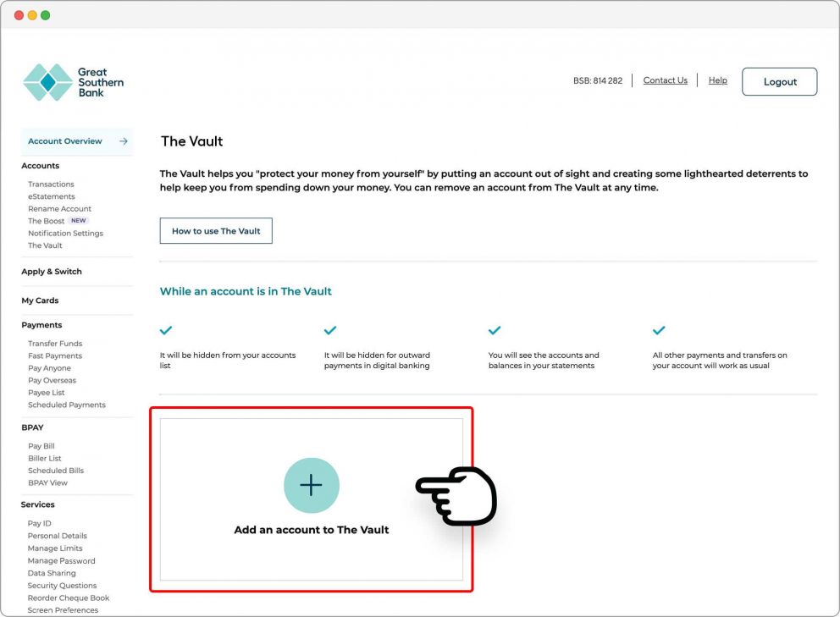
Task: Open The Boost sidebar item
Action: [46, 221]
